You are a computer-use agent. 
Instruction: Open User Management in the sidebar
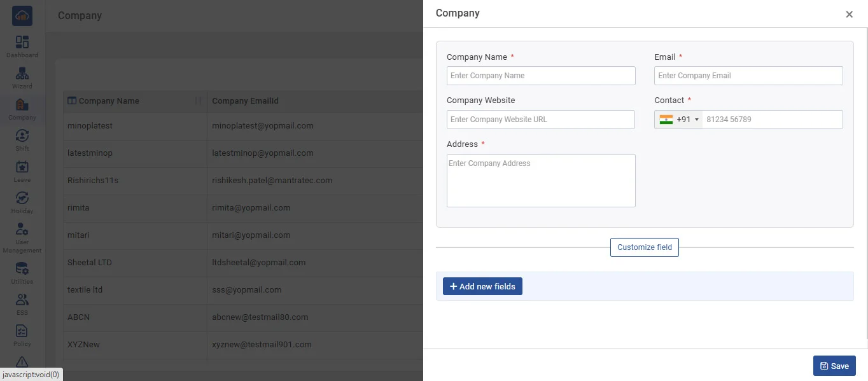(x=22, y=237)
